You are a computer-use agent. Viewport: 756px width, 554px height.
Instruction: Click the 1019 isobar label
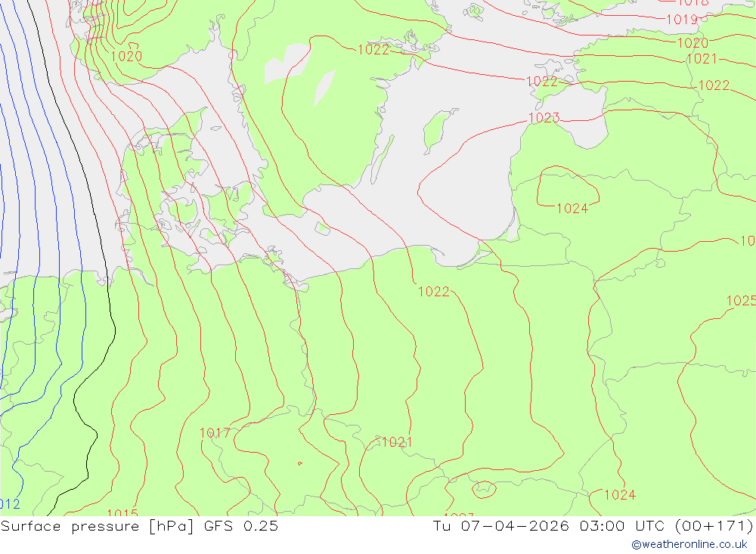(x=682, y=20)
